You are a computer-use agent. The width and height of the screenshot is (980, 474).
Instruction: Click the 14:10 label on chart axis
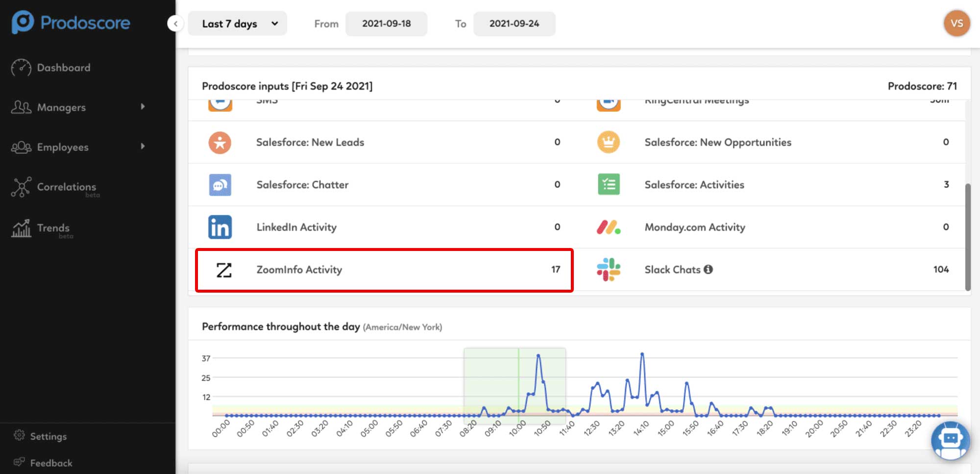point(641,428)
